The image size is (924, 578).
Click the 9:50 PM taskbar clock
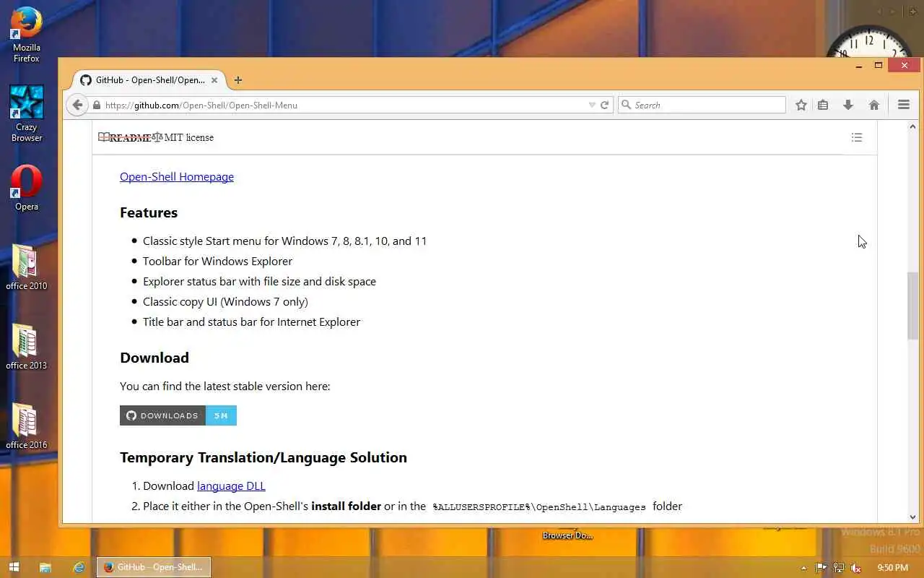[x=892, y=568]
